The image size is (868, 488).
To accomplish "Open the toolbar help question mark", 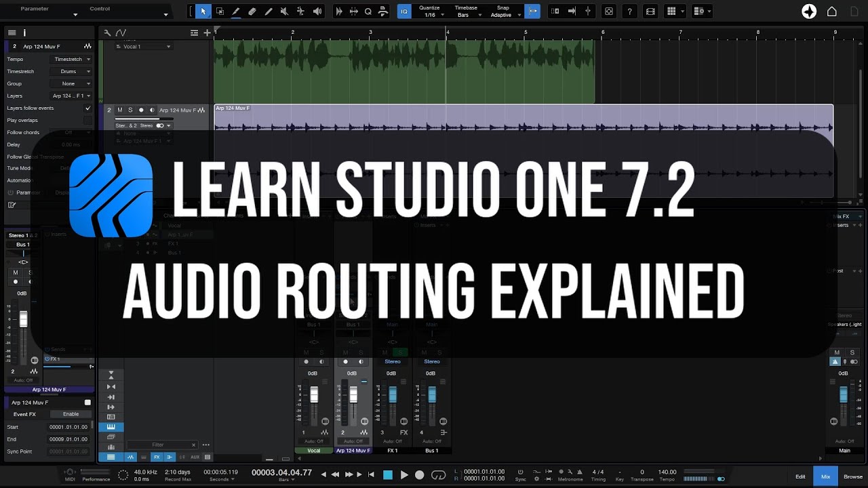I will (630, 12).
